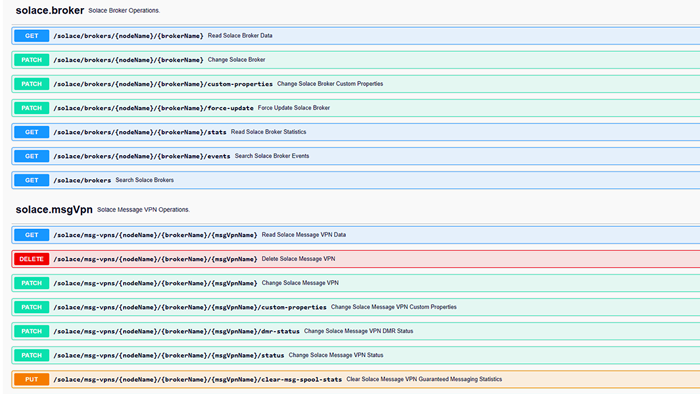The height and width of the screenshot is (394, 700).
Task: Select 'Change Solace Message VPN Status' text
Action: click(336, 355)
